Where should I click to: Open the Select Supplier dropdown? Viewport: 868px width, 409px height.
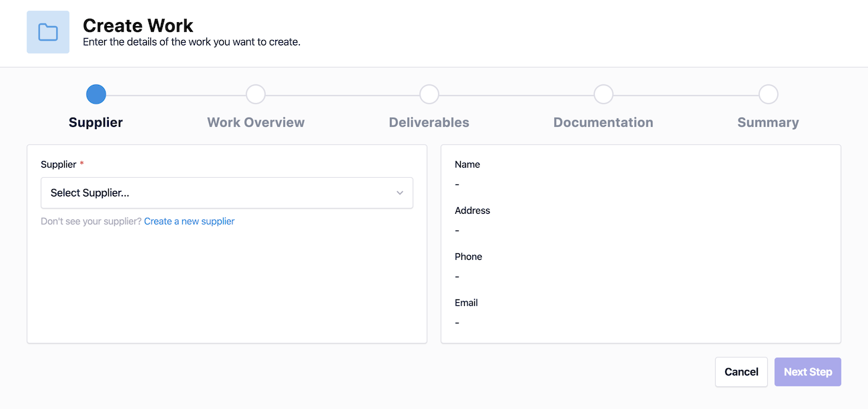(x=227, y=192)
